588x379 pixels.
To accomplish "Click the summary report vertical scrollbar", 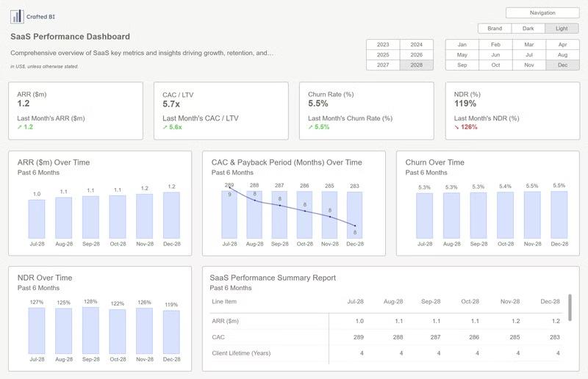I will pyautogui.click(x=570, y=308).
